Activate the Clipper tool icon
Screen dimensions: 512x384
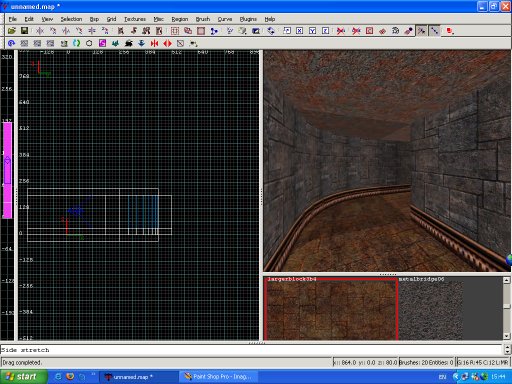coord(214,31)
